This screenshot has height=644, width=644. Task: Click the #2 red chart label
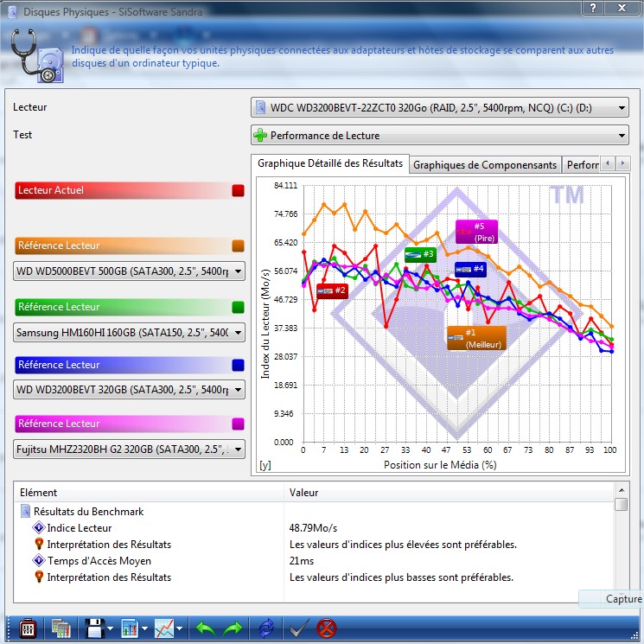click(332, 290)
